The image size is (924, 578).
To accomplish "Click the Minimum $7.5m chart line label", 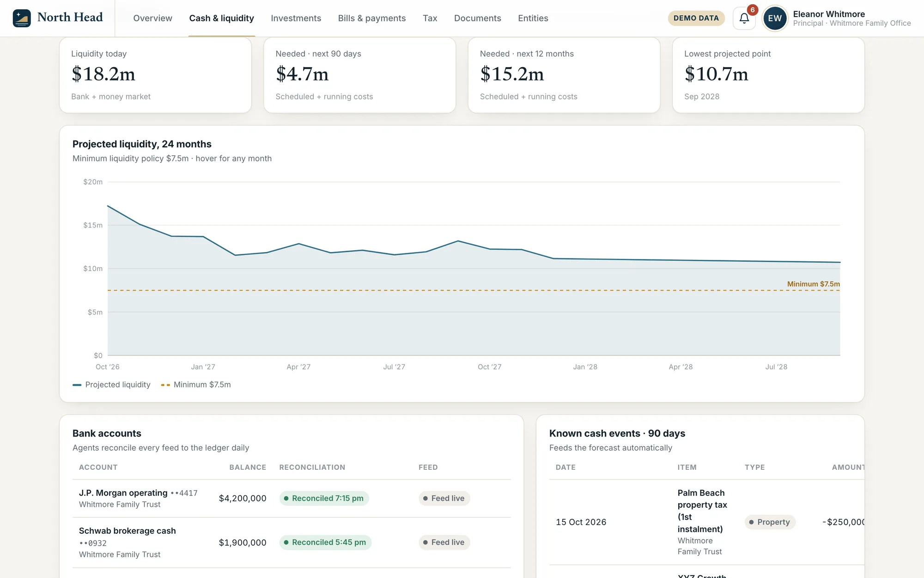I will [x=814, y=284].
